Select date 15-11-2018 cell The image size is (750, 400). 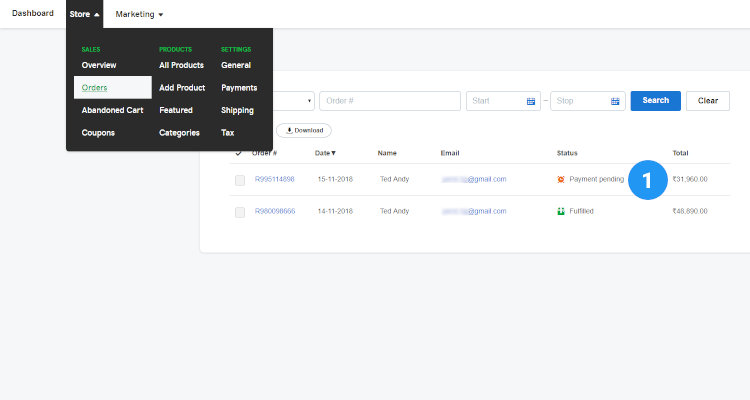point(335,179)
